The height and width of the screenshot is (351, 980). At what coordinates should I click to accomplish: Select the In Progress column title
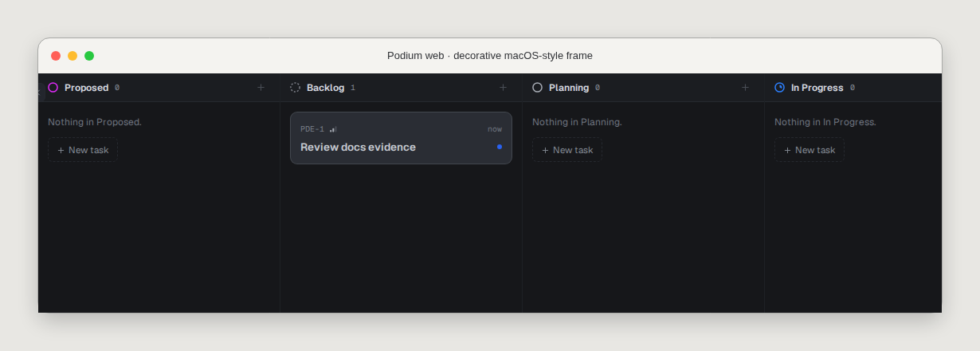817,88
